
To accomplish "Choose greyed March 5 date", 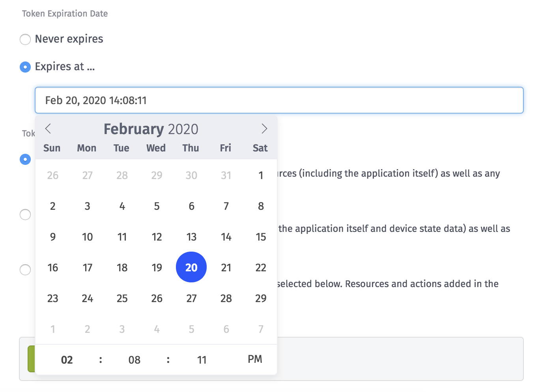I will 191,329.
